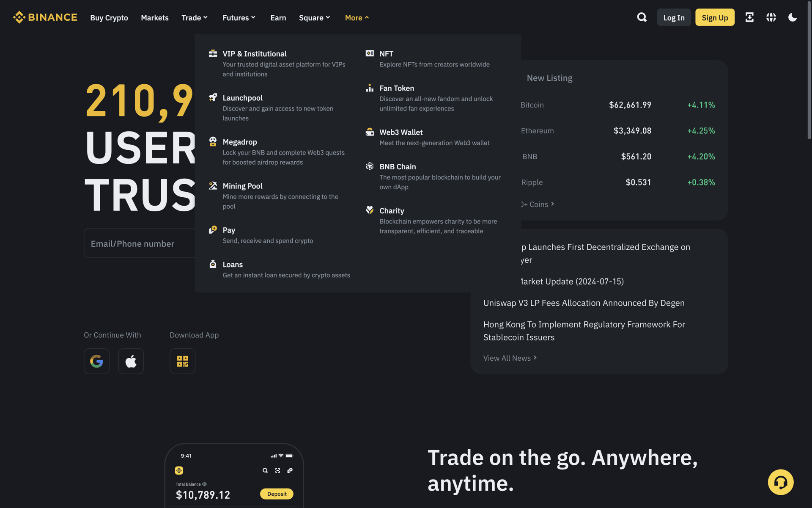Click the $10,789.12 balance in phone mockup
This screenshot has height=508, width=812.
click(203, 494)
